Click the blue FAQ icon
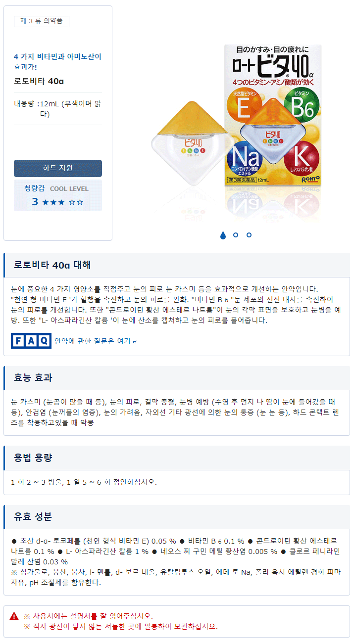354x644 pixels. [x=31, y=340]
